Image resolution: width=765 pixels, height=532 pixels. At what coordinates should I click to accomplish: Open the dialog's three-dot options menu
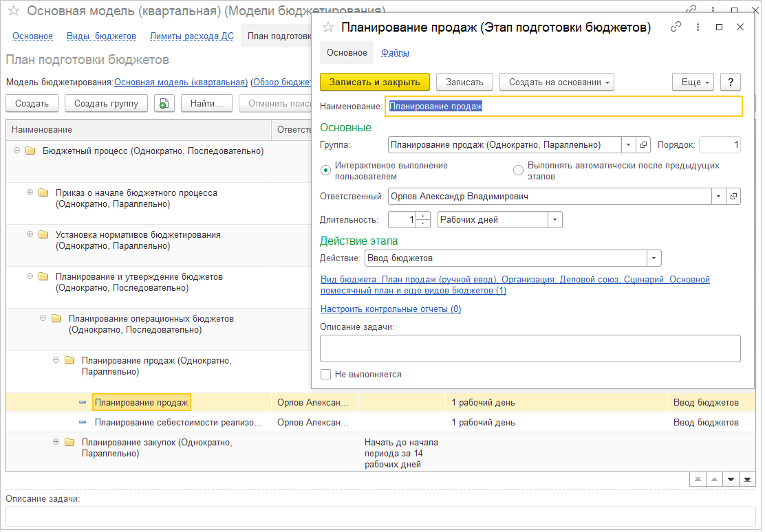[698, 27]
